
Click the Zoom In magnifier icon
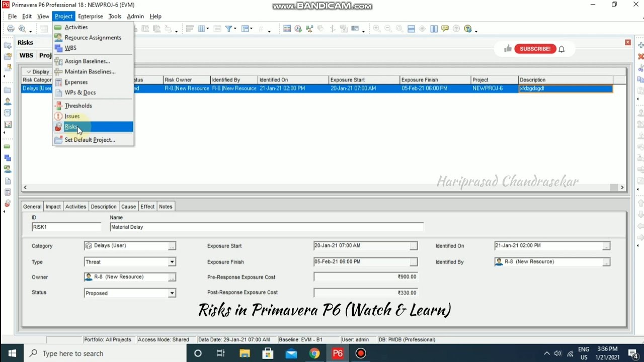(376, 29)
